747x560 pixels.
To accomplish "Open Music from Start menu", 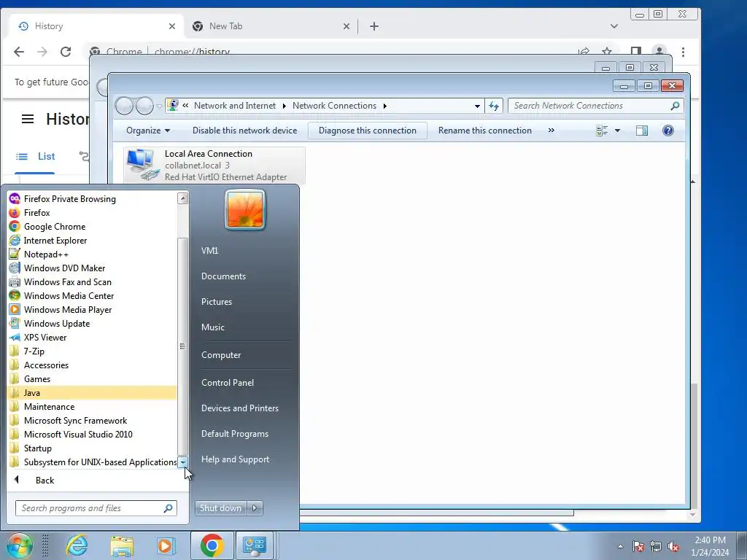I will (212, 327).
